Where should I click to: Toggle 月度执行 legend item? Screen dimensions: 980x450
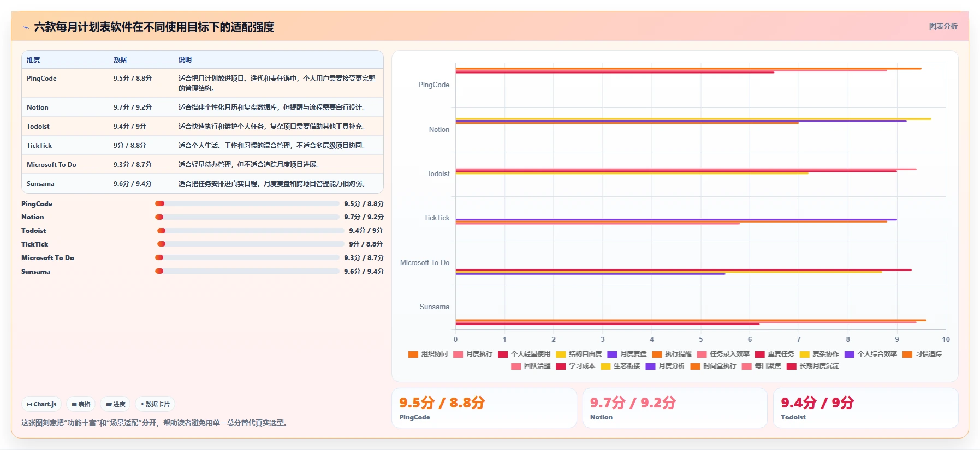coord(473,354)
